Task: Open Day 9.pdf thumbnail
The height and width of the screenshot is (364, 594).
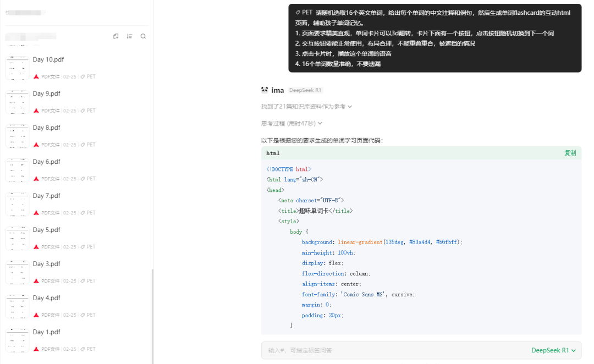Action: tap(18, 102)
